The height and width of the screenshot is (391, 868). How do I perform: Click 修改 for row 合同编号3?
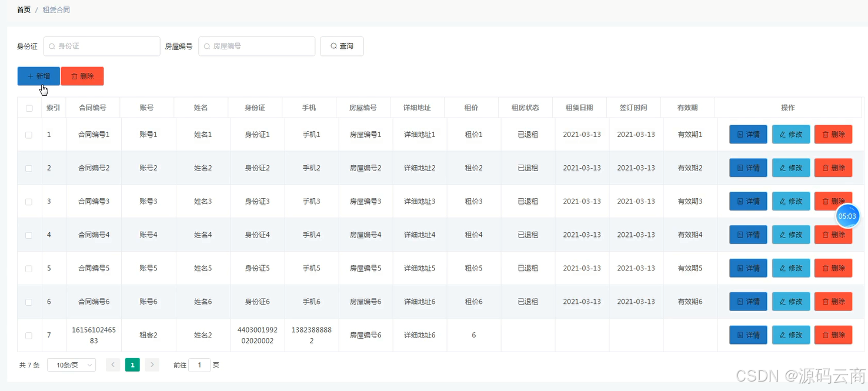(x=791, y=202)
